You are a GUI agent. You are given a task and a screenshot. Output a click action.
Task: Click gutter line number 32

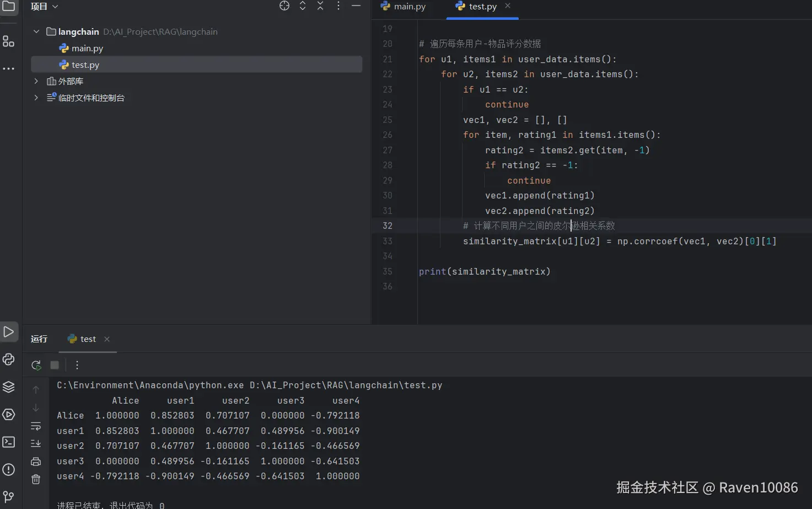(x=388, y=226)
